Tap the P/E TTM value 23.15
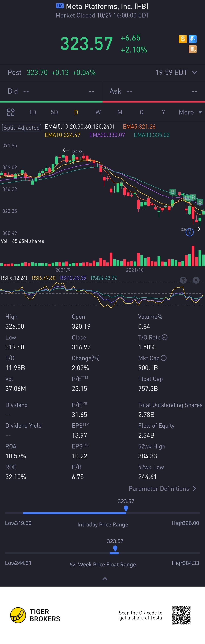Screen dimensions: 205x644 click(79, 389)
